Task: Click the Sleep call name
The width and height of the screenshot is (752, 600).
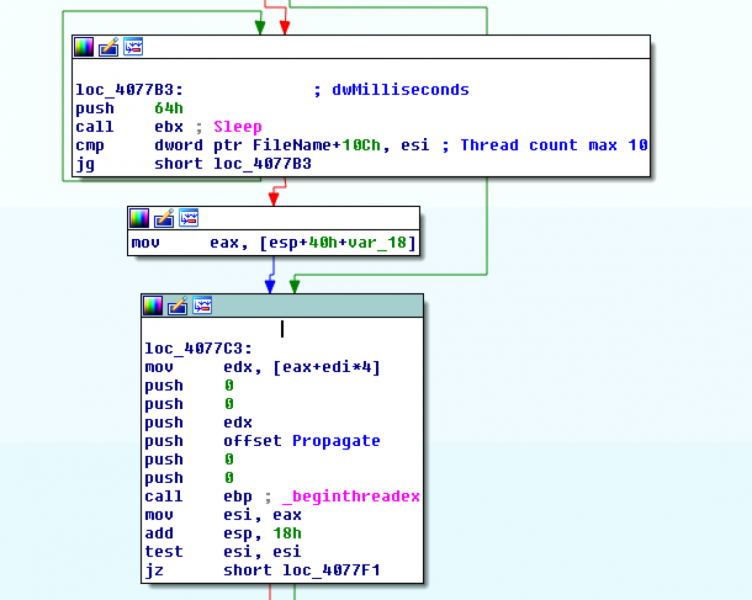Action: click(x=238, y=127)
